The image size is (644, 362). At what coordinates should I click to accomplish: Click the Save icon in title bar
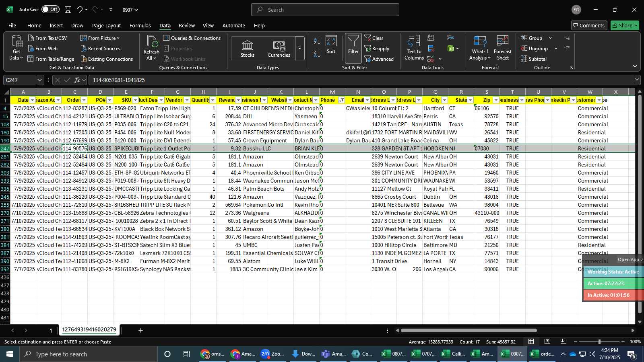coord(68,10)
